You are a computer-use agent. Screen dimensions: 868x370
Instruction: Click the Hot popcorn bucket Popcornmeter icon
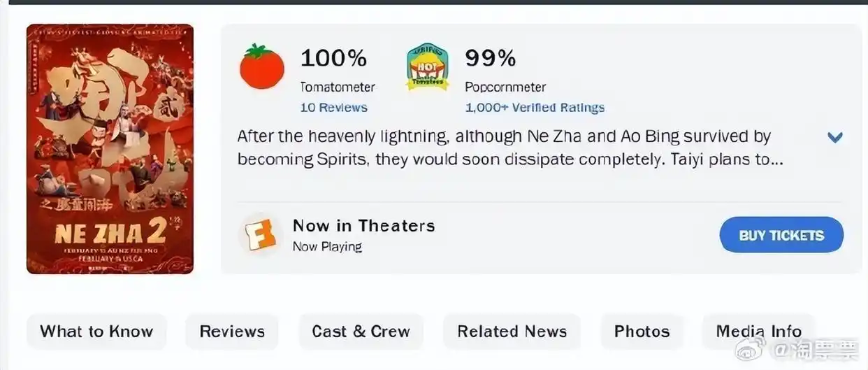[428, 67]
